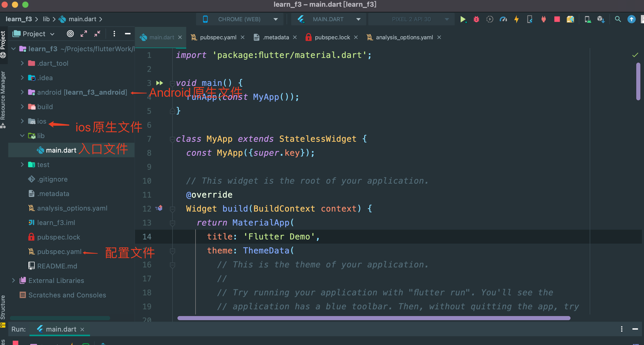Close the pubspec.yaml editor tab
Screen dimensions: 644x345
[x=243, y=37]
